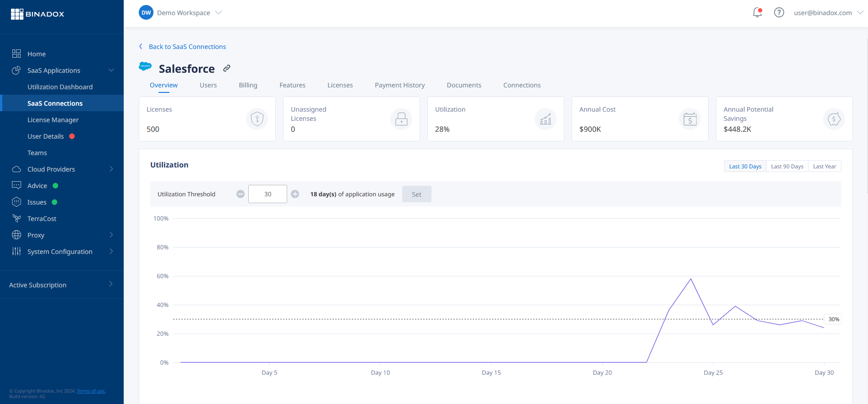Click the Cloud Providers cloud icon

16,169
